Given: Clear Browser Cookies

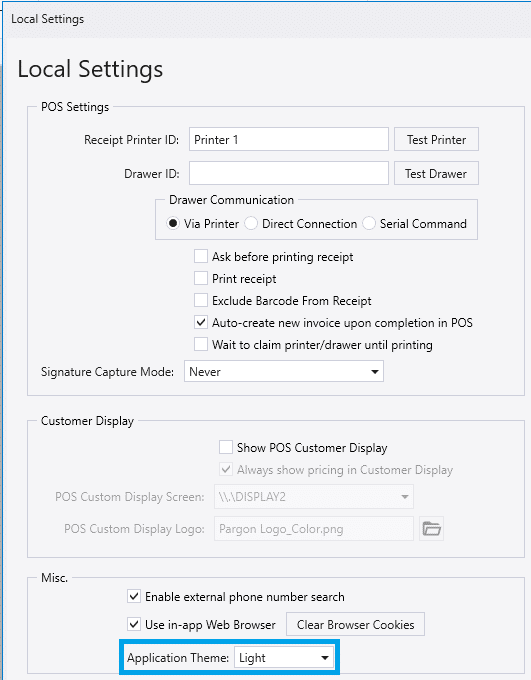Looking at the screenshot, I should point(355,624).
